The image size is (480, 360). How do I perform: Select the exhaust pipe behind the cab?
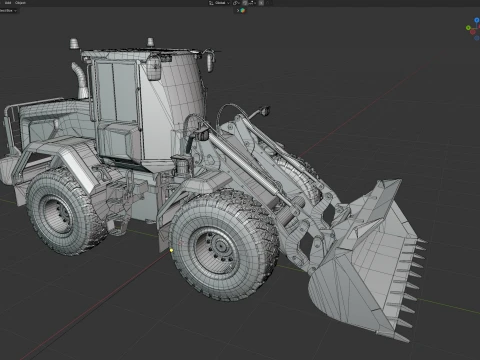pos(80,80)
